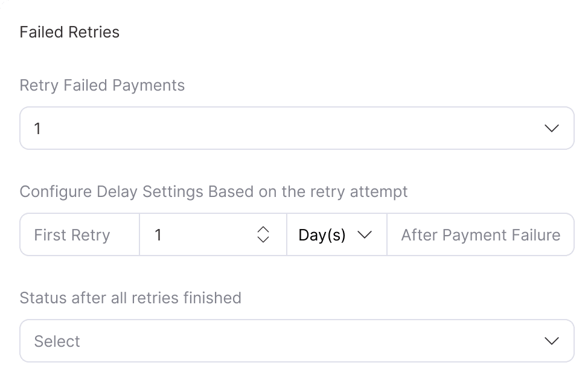
Task: Click the First Retry label cell
Action: pyautogui.click(x=72, y=234)
